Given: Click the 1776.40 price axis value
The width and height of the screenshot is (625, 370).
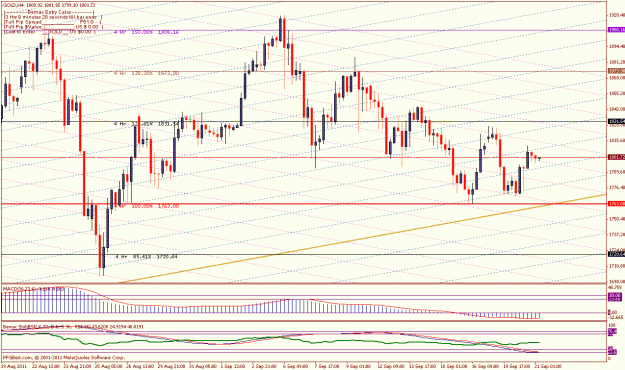Looking at the screenshot, I should point(617,187).
